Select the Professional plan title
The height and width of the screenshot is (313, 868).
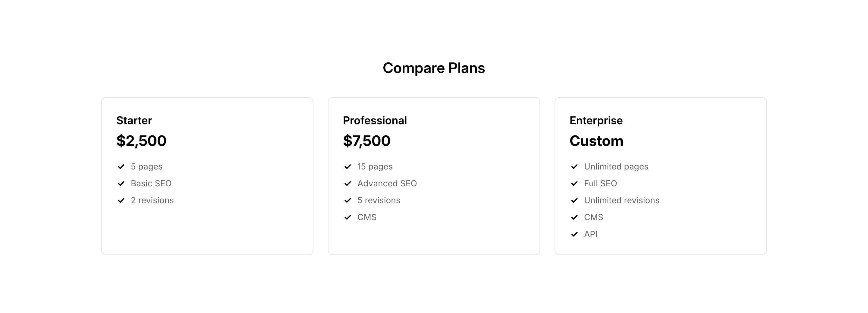(375, 120)
